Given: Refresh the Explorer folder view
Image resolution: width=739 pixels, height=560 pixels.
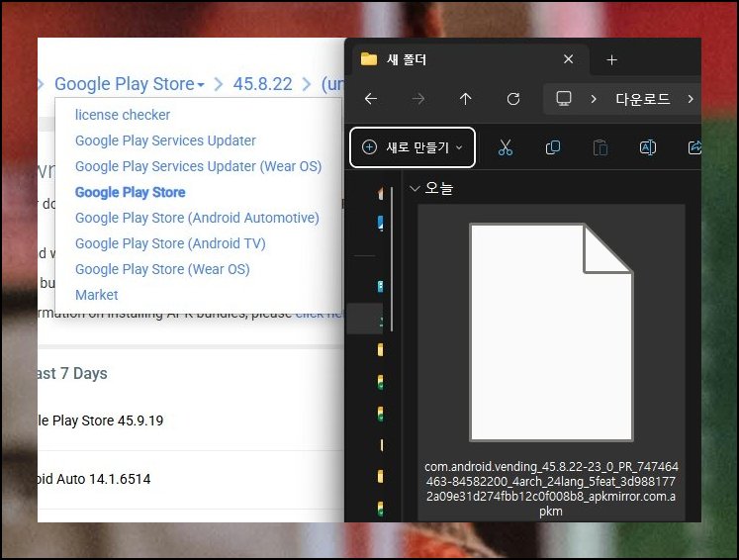Looking at the screenshot, I should pyautogui.click(x=512, y=99).
